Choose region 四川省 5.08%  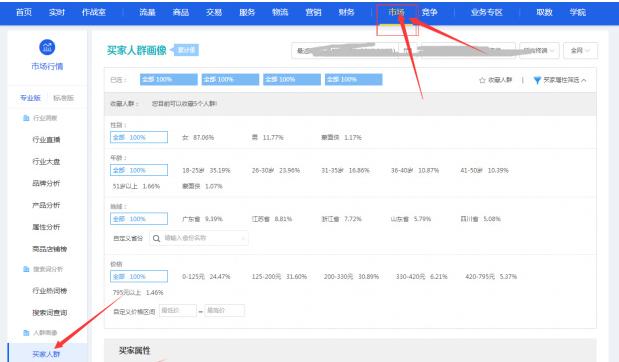(480, 219)
